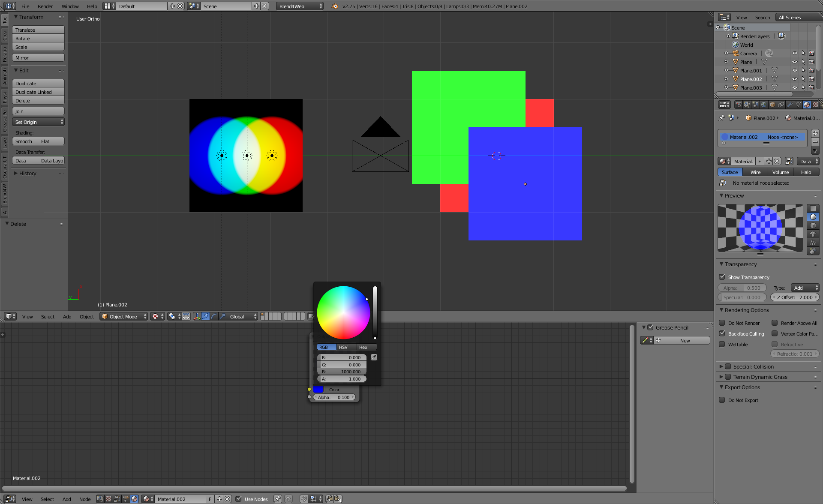This screenshot has width=823, height=504.
Task: Expand the Special: Collision section
Action: tap(722, 366)
